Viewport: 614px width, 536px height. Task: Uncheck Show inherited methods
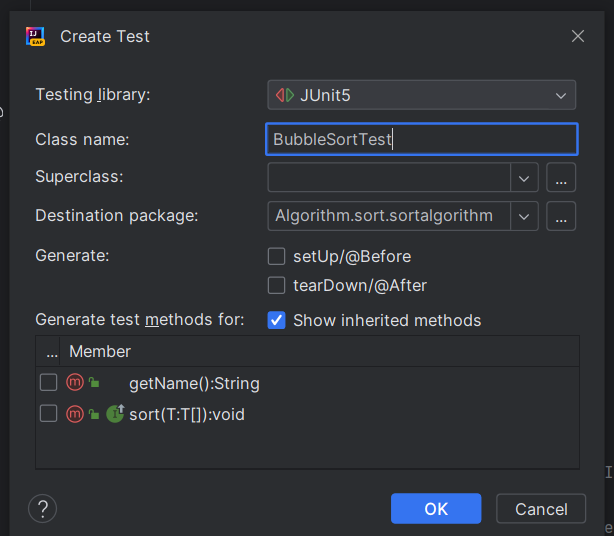277,320
